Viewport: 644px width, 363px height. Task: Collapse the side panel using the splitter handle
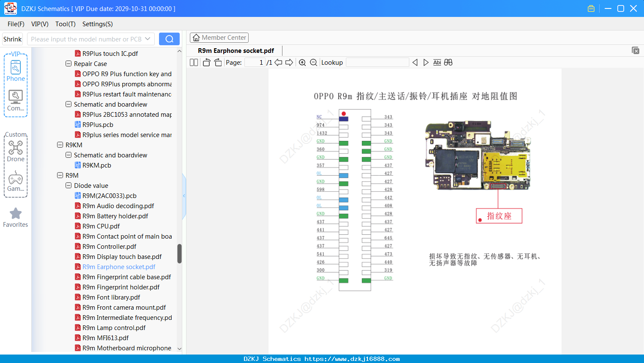click(184, 196)
